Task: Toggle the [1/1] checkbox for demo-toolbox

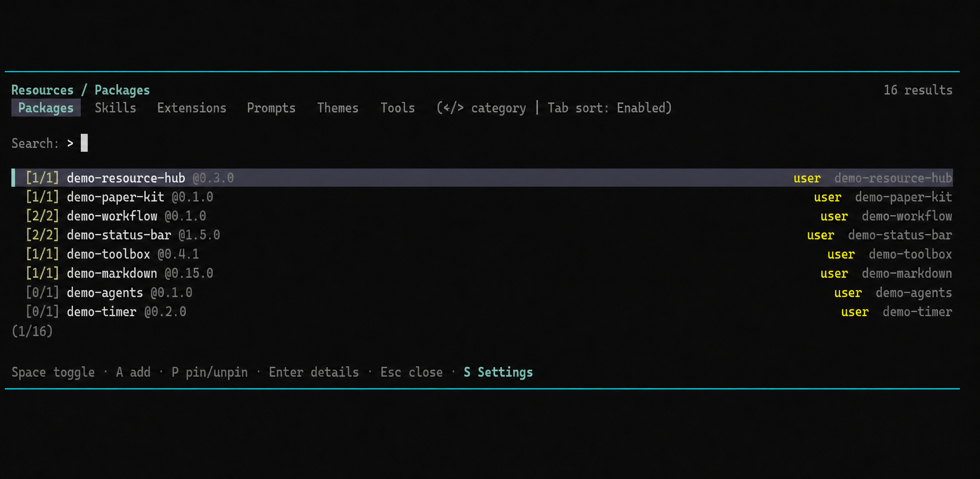Action: tap(42, 254)
